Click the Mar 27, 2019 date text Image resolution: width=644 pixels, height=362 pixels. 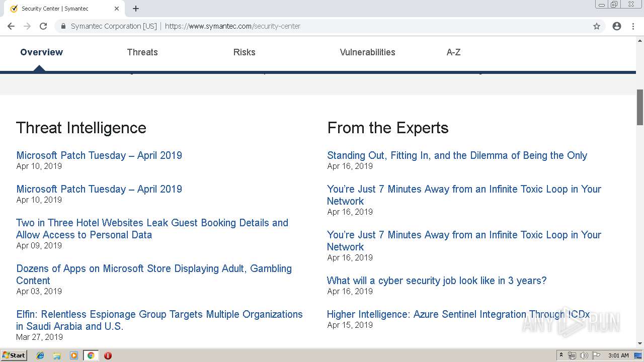(x=39, y=337)
